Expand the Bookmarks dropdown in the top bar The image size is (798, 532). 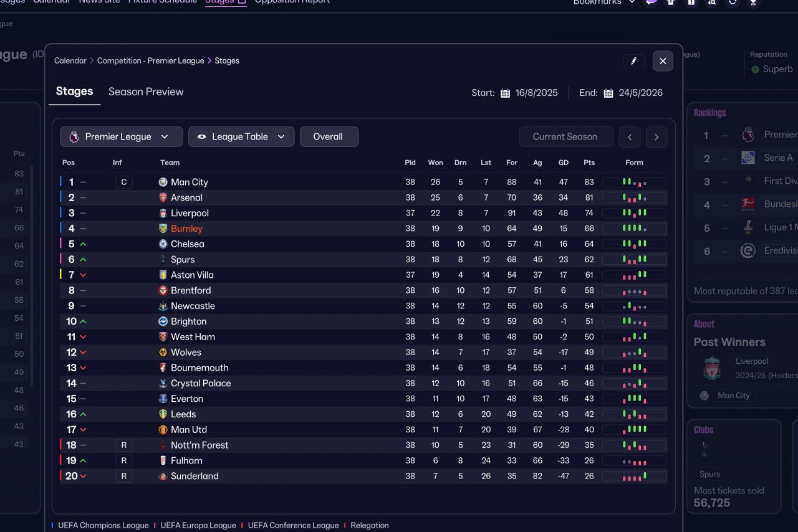click(x=604, y=2)
